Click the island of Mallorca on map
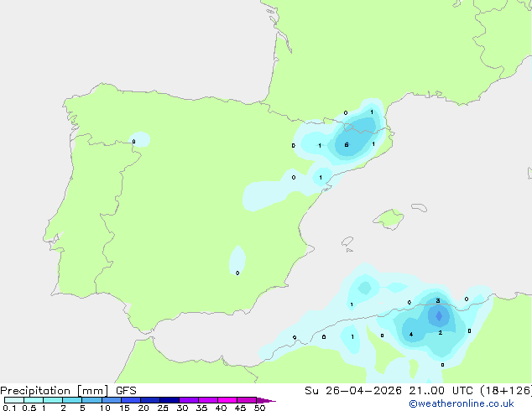The height and width of the screenshot is (411, 532). (389, 219)
